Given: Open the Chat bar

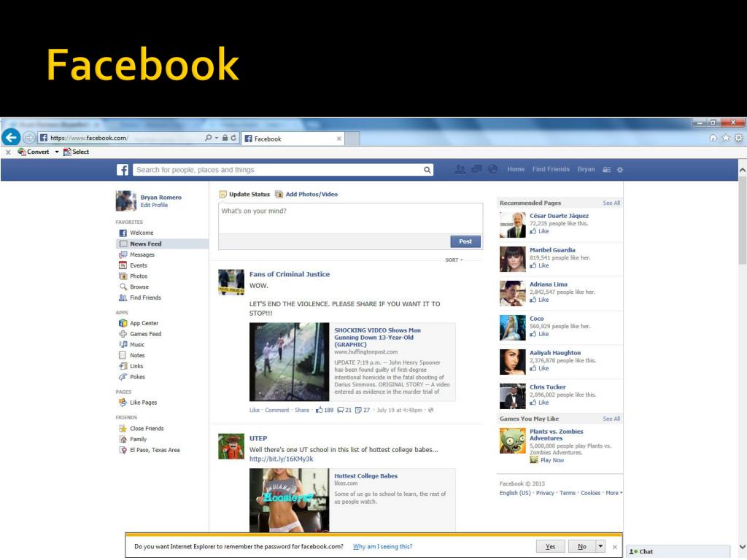Looking at the screenshot, I should (678, 552).
